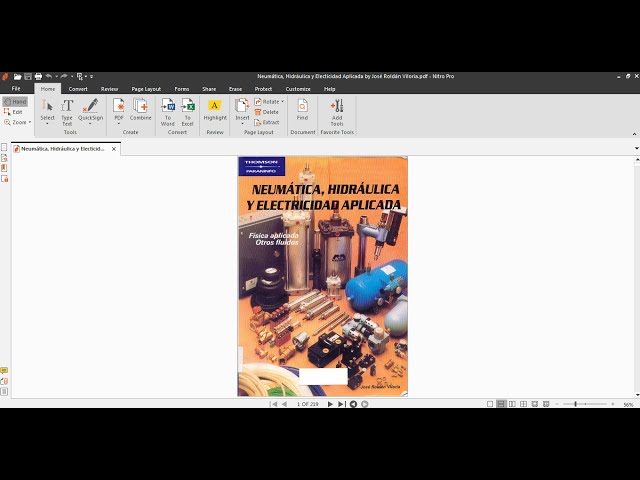Adjust the zoom slider handle

coord(575,404)
